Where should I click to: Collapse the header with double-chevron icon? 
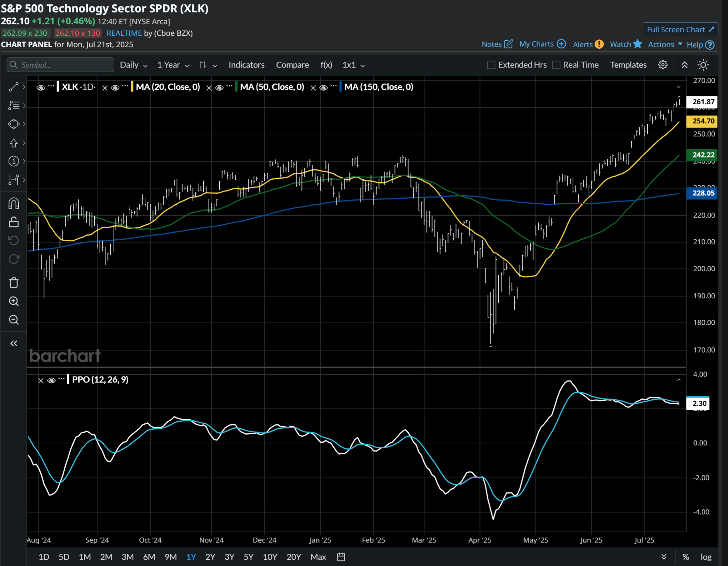(684, 65)
